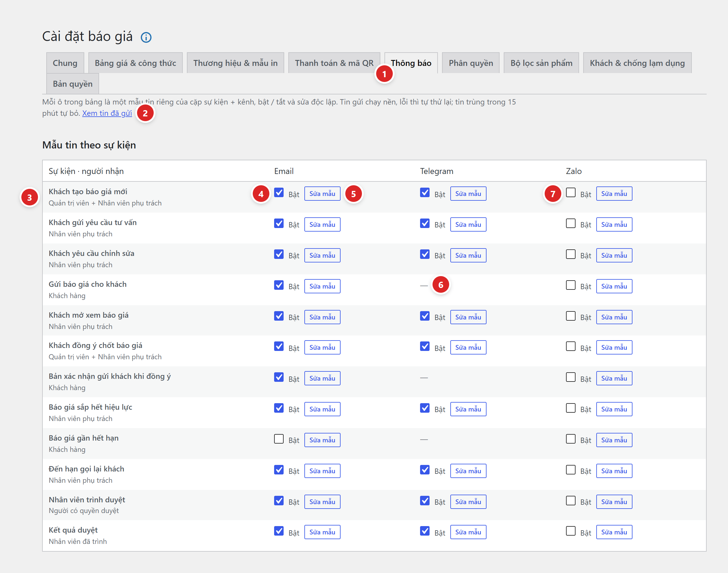Uncheck Email for Khách tạo báo giá mới
Image resolution: width=728 pixels, height=573 pixels.
(279, 193)
